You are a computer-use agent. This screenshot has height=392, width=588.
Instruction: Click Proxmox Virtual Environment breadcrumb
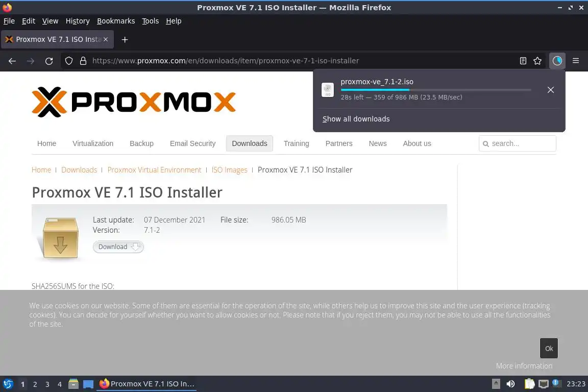155,170
